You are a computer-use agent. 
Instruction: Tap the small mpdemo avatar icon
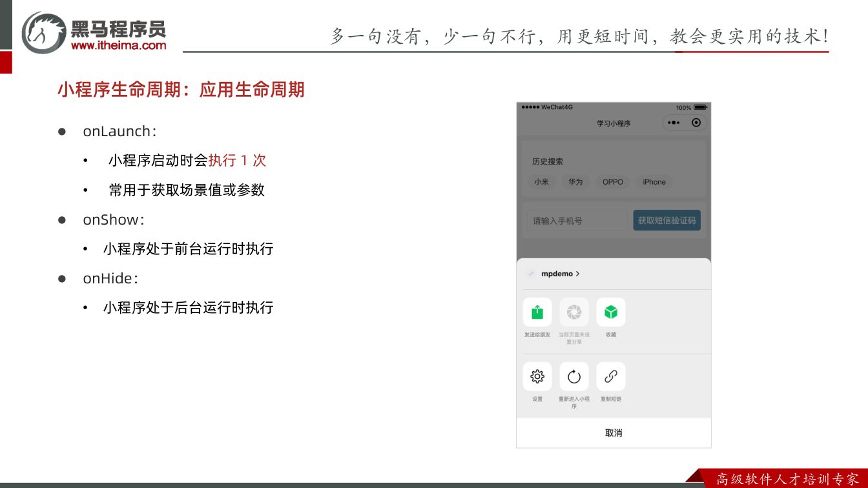coord(531,274)
